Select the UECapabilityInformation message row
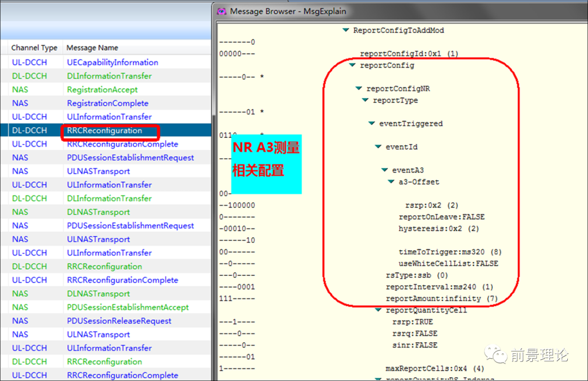 coord(112,62)
